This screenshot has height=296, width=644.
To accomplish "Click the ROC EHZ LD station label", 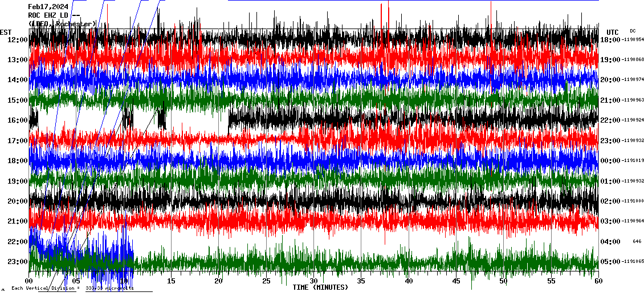I will pyautogui.click(x=54, y=15).
